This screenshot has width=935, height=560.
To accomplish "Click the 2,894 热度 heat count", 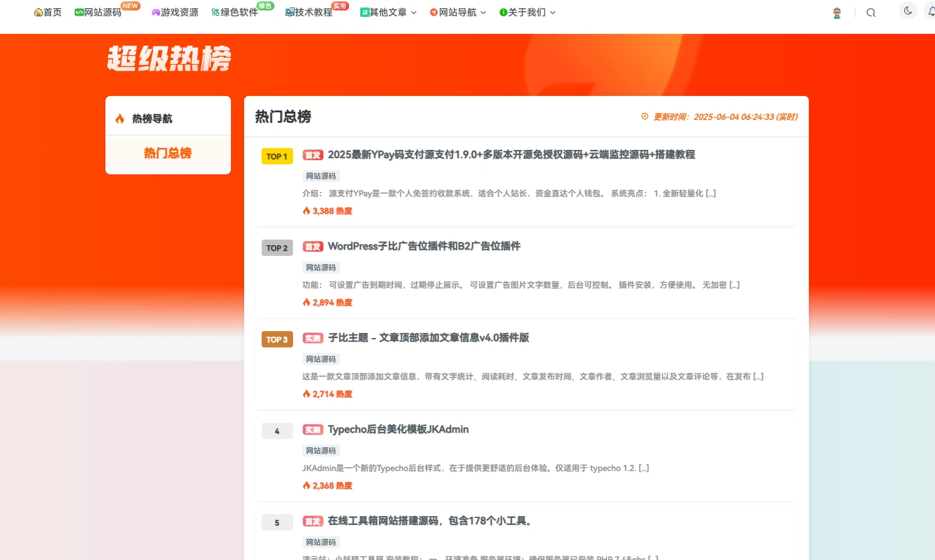I will pos(328,303).
